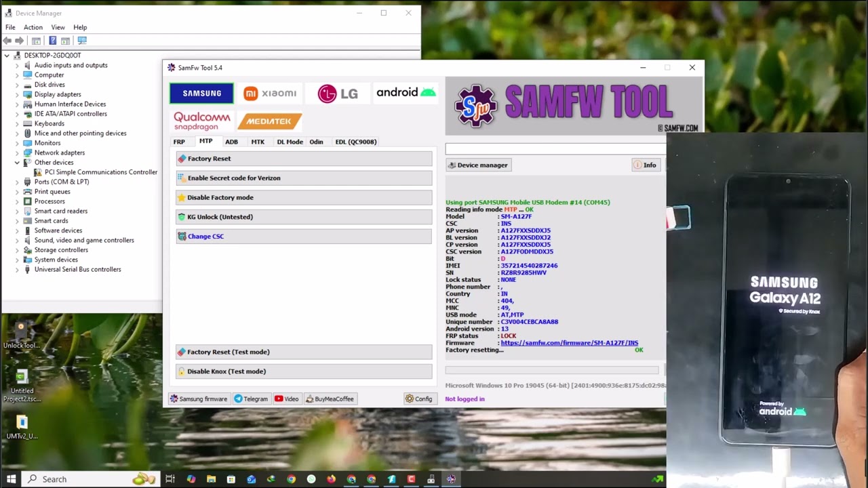Open the UMTv2 desktop icon
868x488 pixels.
pyautogui.click(x=22, y=428)
